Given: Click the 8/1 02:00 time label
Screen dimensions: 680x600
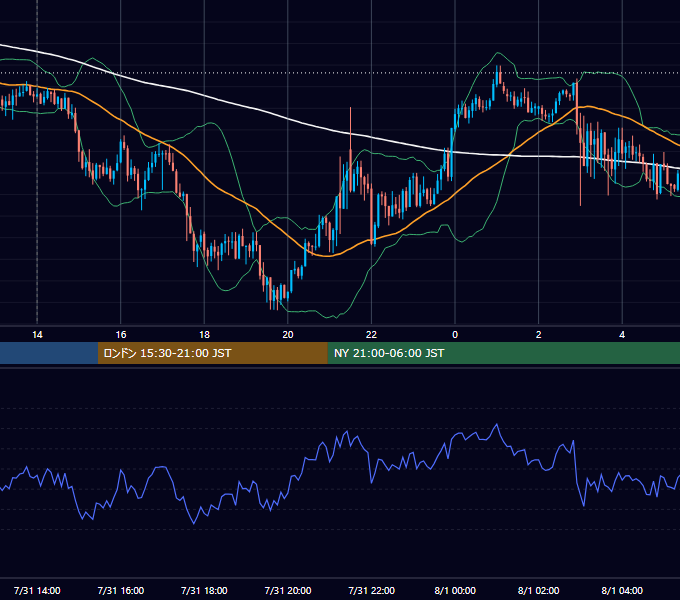Looking at the screenshot, I should click(x=539, y=590).
